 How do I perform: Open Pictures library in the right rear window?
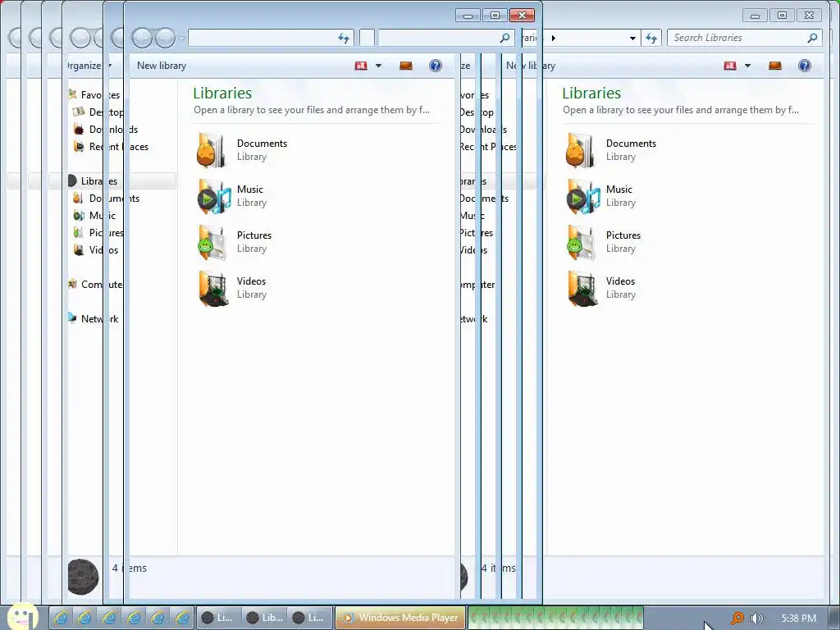point(603,242)
